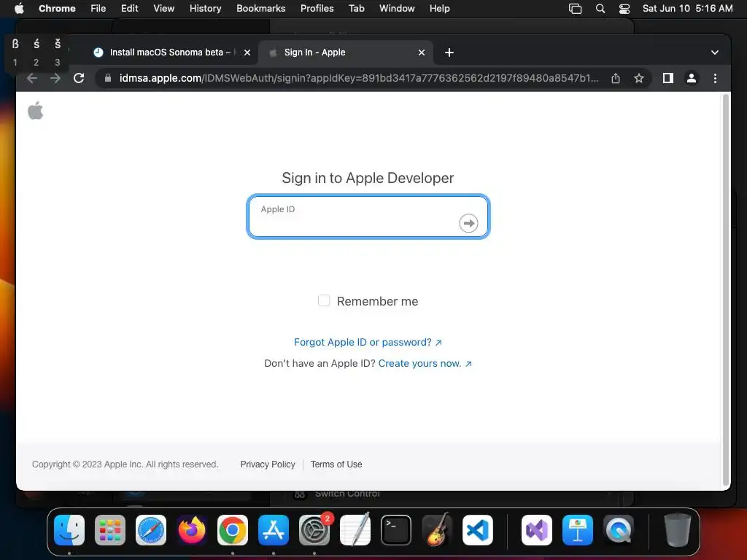This screenshot has height=560, width=747.
Task: Open Spotlight search in menu bar
Action: (600, 9)
